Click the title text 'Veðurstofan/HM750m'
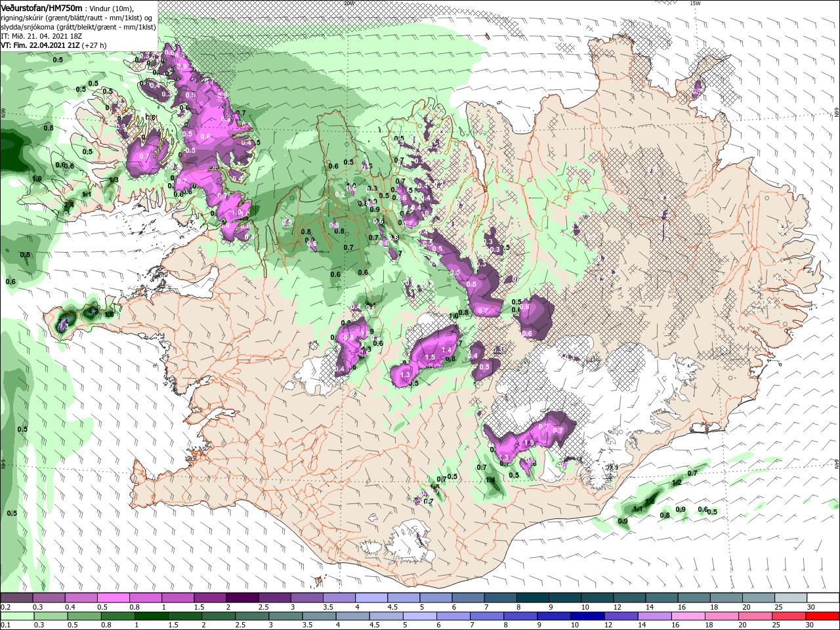The width and height of the screenshot is (840, 630). coord(42,7)
